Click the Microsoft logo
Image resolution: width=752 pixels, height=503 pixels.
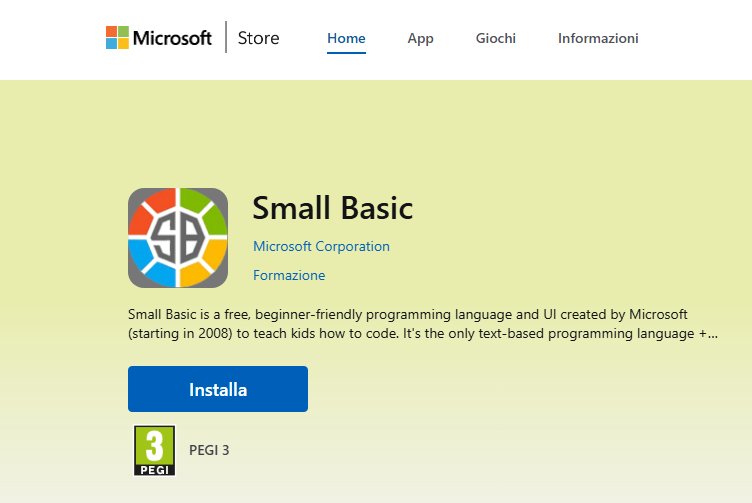click(159, 37)
